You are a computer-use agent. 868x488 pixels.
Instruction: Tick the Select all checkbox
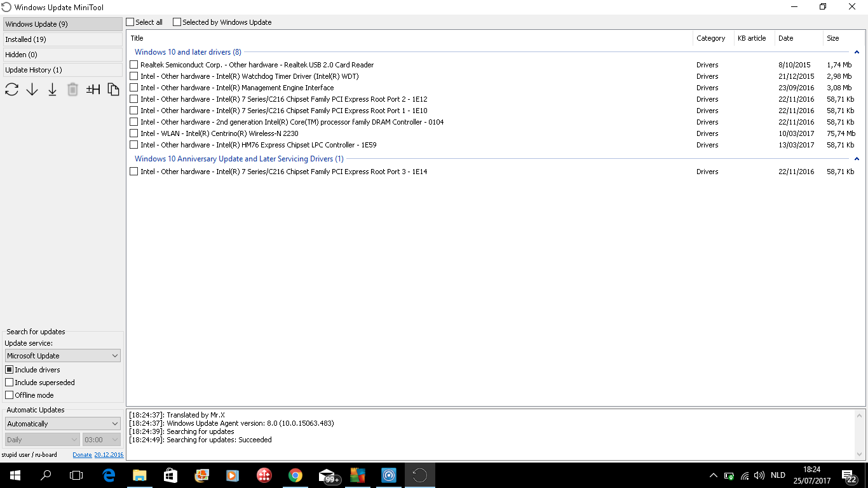[x=130, y=22]
